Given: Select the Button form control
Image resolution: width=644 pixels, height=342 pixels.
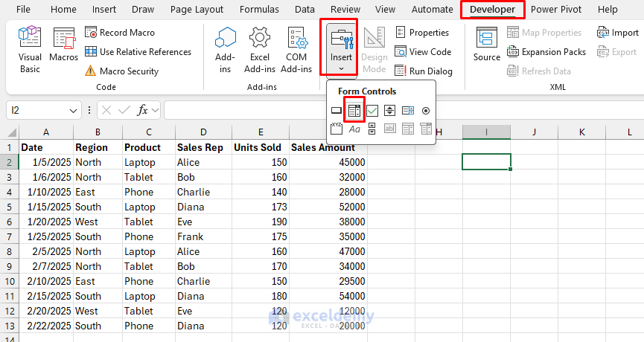Looking at the screenshot, I should point(337,110).
